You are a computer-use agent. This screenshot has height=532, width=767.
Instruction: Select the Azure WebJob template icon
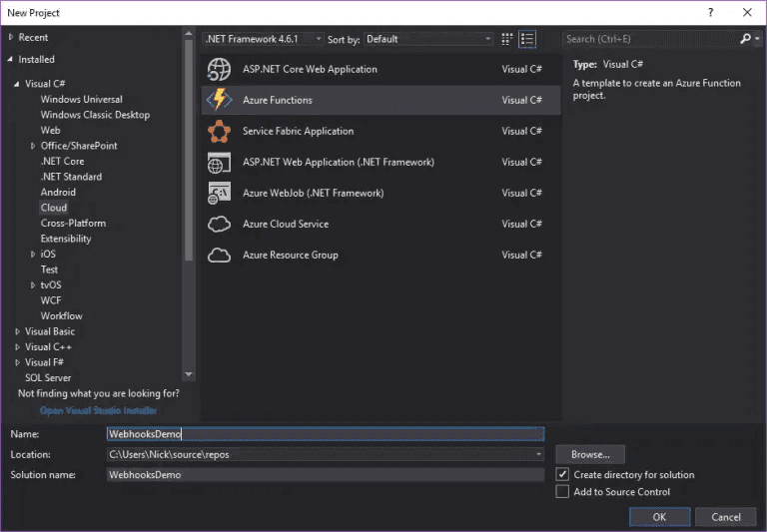tap(219, 194)
